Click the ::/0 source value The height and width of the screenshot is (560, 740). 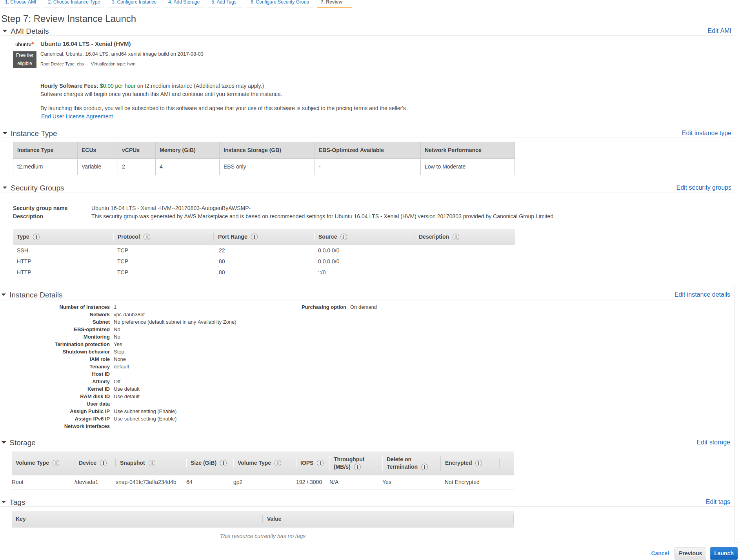pyautogui.click(x=322, y=273)
